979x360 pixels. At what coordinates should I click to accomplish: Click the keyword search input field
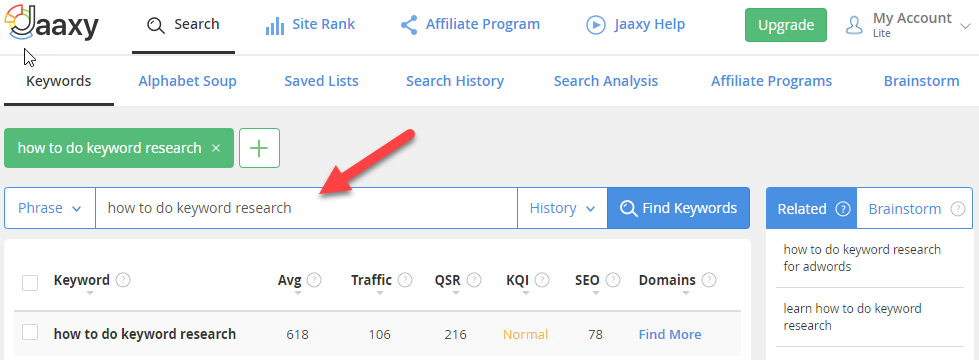pos(306,208)
